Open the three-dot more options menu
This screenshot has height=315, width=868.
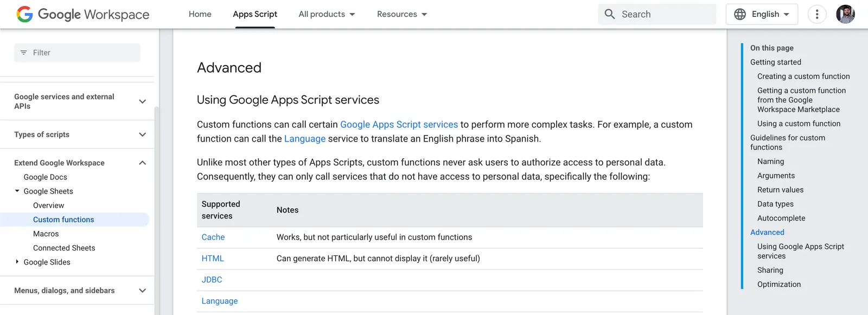(x=817, y=14)
